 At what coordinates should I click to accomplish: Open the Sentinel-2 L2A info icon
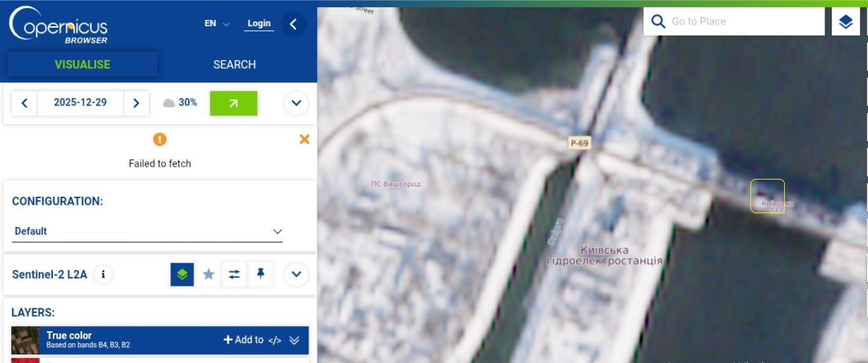pos(102,274)
